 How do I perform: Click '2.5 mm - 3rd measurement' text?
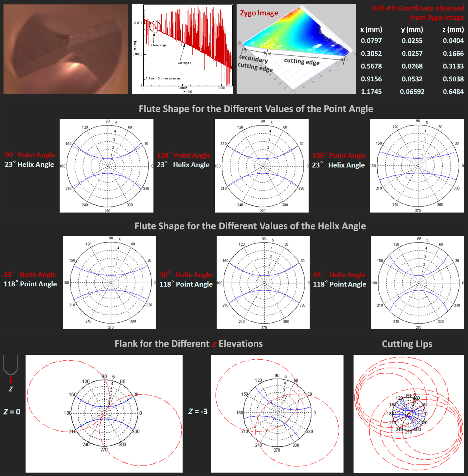coord(163,79)
